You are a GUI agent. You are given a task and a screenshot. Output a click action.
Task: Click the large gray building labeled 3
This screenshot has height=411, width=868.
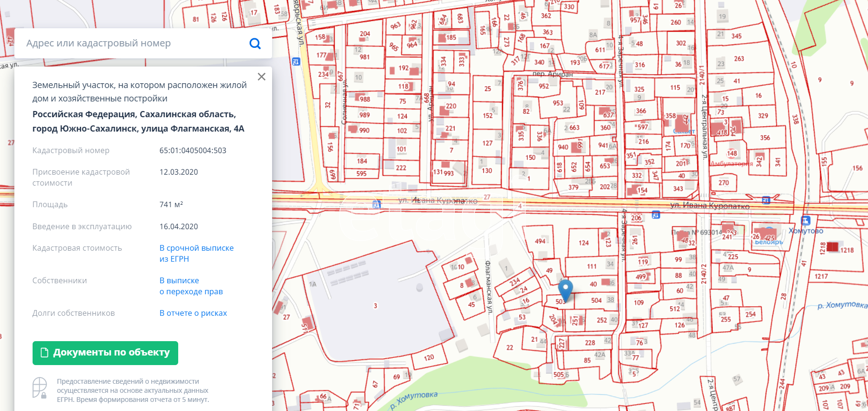tap(375, 305)
